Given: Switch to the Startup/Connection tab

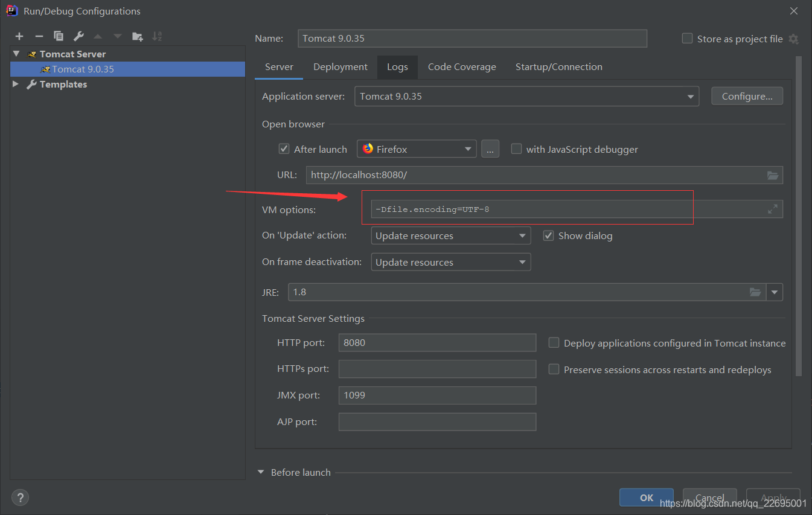Looking at the screenshot, I should 559,66.
